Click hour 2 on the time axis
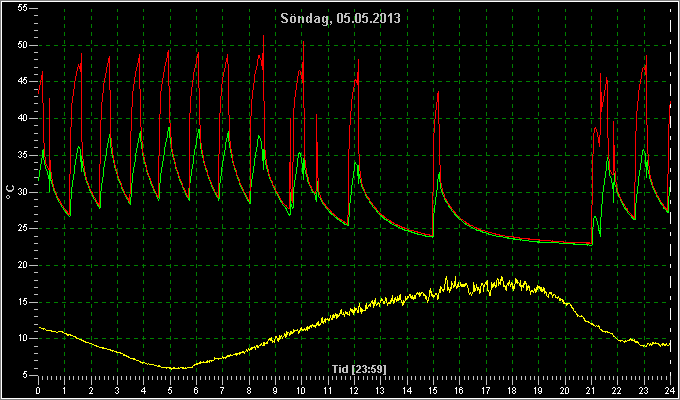 (x=91, y=390)
